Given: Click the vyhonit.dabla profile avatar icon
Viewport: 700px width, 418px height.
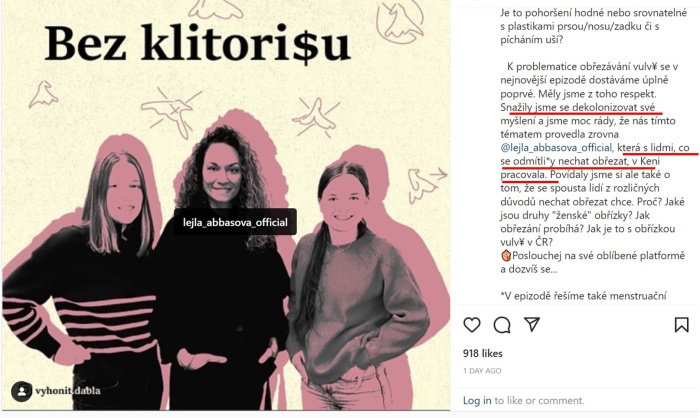Looking at the screenshot, I should coord(21,391).
